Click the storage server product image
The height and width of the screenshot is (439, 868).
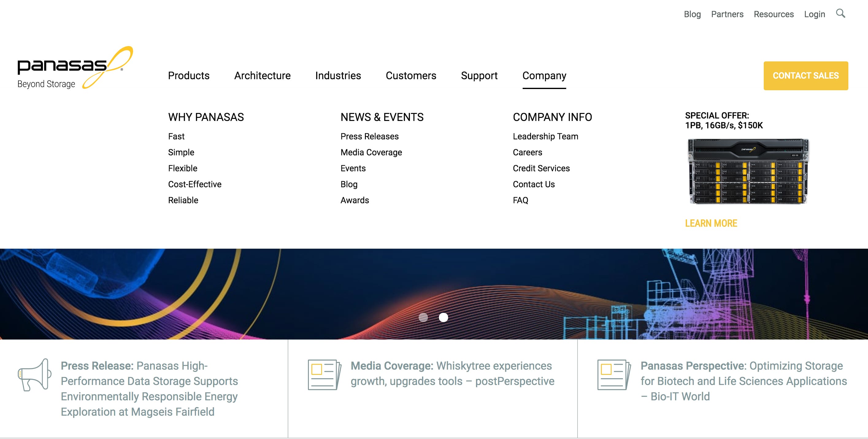(748, 171)
